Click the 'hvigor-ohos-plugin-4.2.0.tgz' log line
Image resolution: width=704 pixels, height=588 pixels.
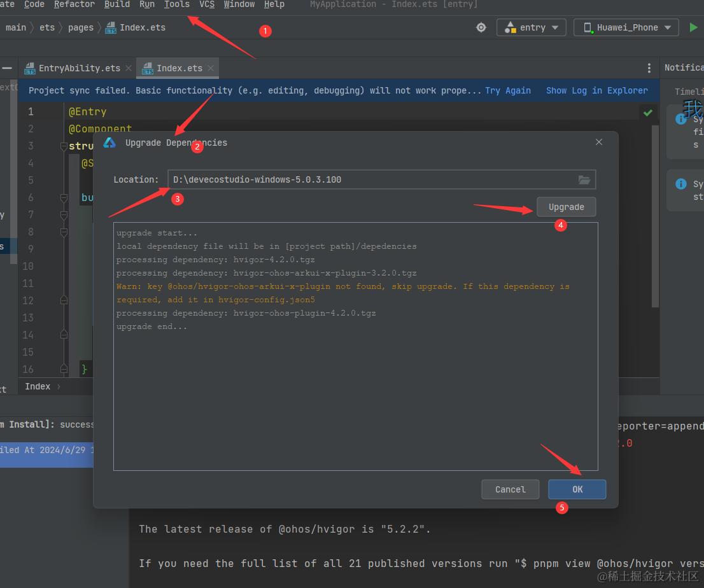(x=246, y=313)
